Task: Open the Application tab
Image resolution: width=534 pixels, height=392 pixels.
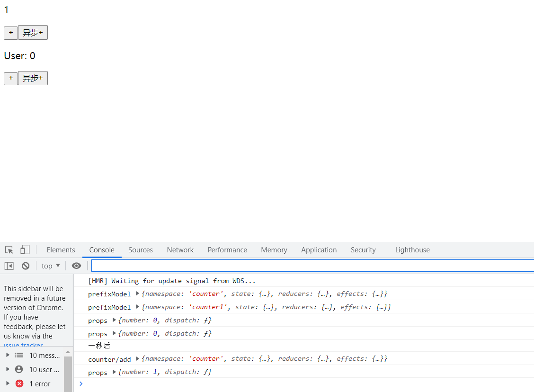Action: pyautogui.click(x=319, y=250)
